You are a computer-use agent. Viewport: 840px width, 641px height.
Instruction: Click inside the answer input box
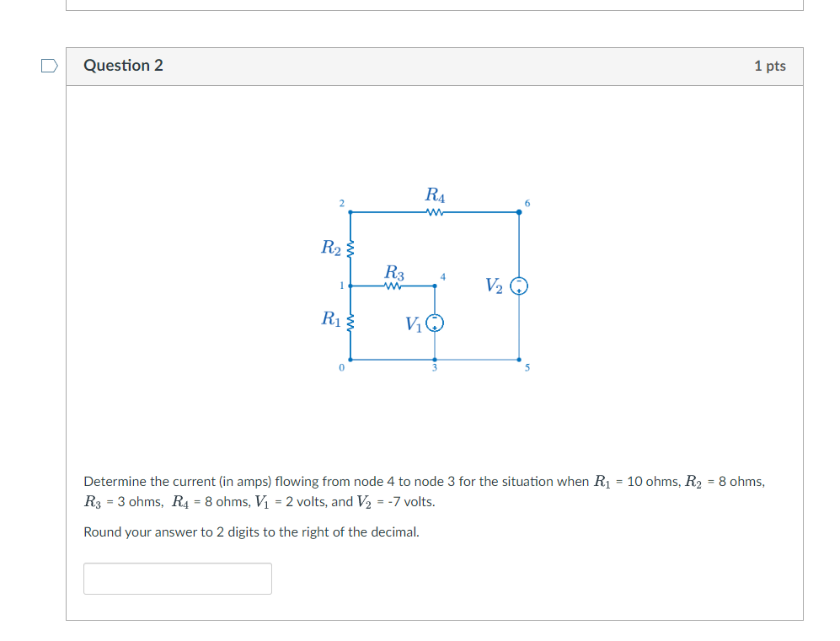tap(177, 578)
